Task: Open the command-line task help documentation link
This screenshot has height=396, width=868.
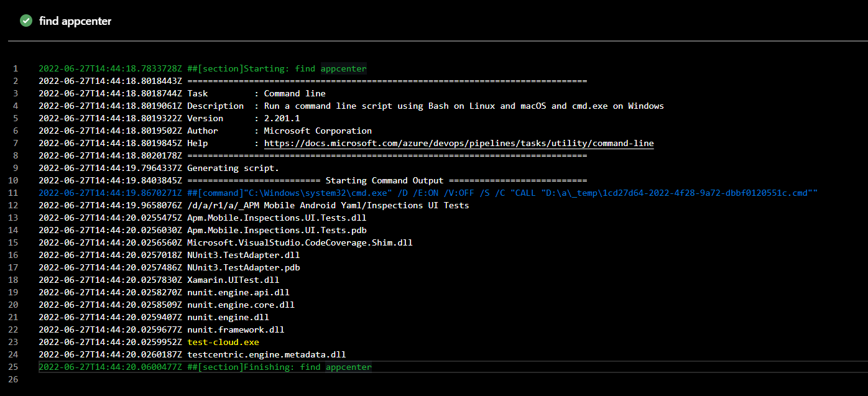Action: click(x=459, y=143)
